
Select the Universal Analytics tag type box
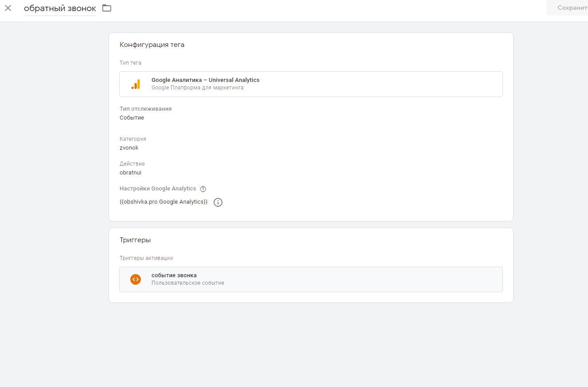coord(311,84)
